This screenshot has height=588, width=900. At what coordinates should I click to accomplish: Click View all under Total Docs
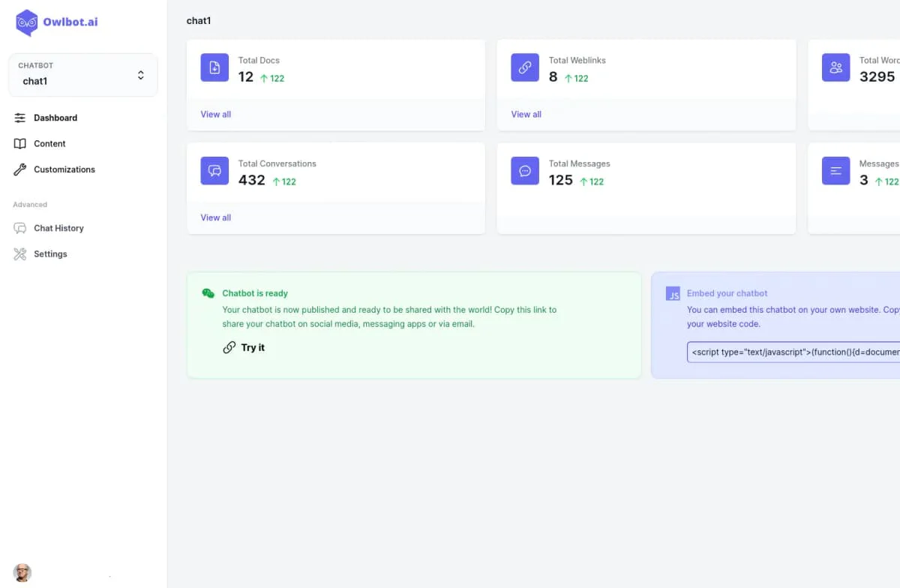215,114
